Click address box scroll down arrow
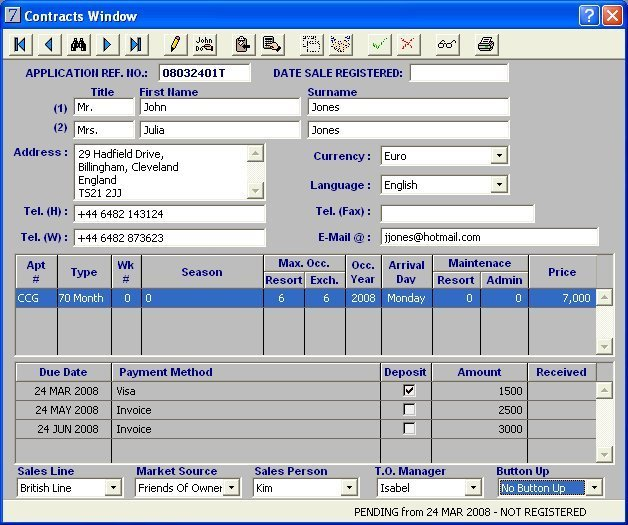This screenshot has height=525, width=628. (255, 191)
